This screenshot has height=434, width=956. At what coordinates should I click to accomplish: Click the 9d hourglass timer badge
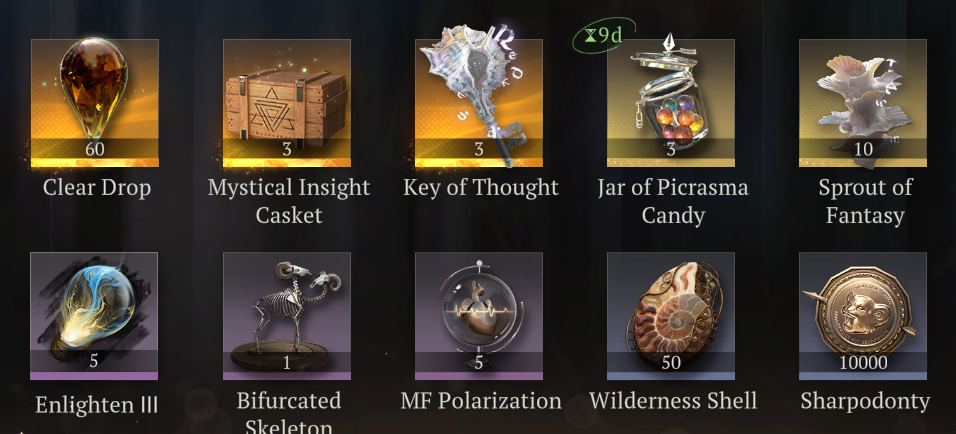coord(604,35)
